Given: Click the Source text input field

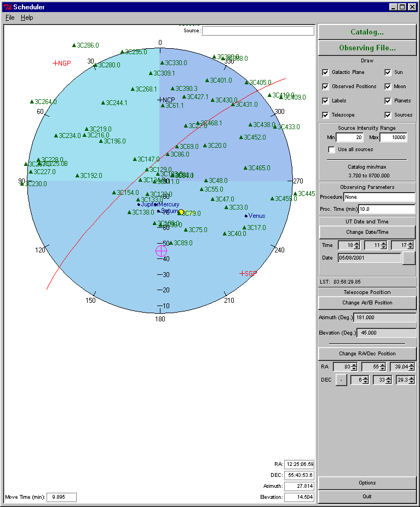Looking at the screenshot, I should (x=258, y=31).
